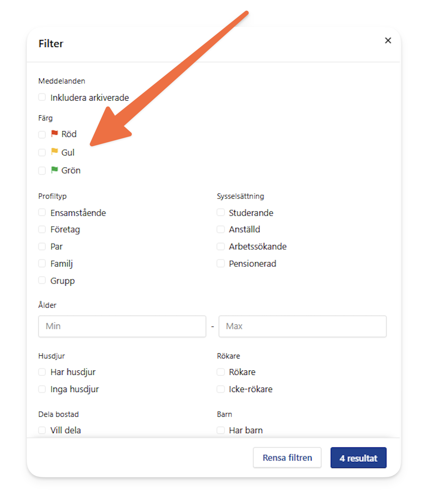Check the Röd color checkbox
The image size is (428, 504).
(42, 134)
